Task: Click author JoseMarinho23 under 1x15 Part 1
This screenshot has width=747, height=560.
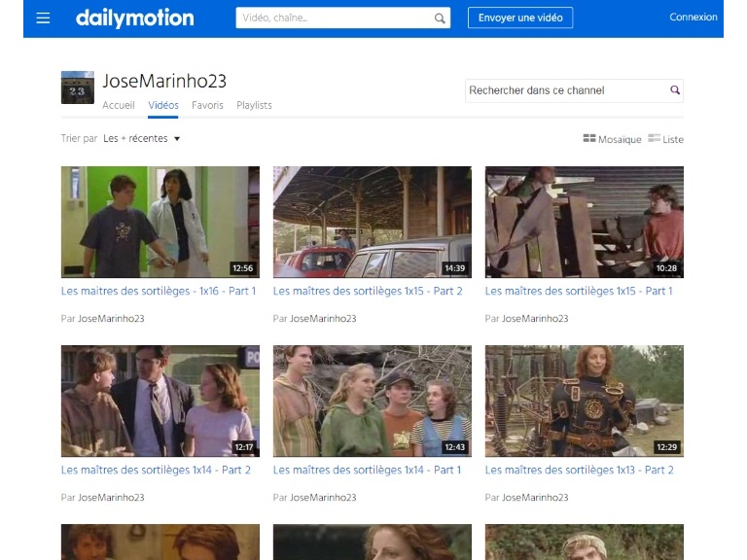Action: point(535,319)
